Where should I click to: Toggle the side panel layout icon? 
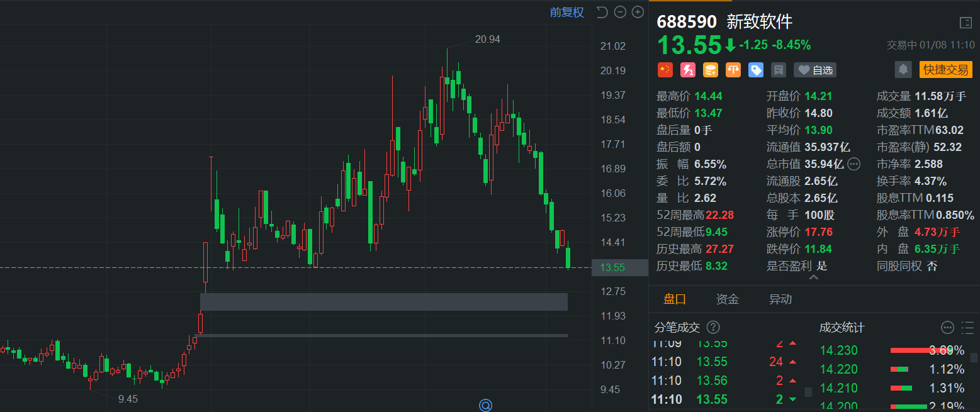tap(966, 23)
